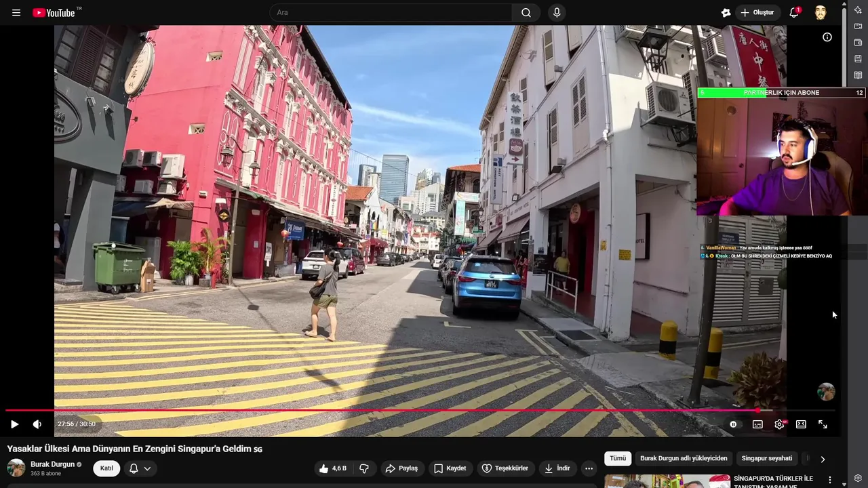Download video with İndir button
The width and height of the screenshot is (868, 488).
pos(557,468)
